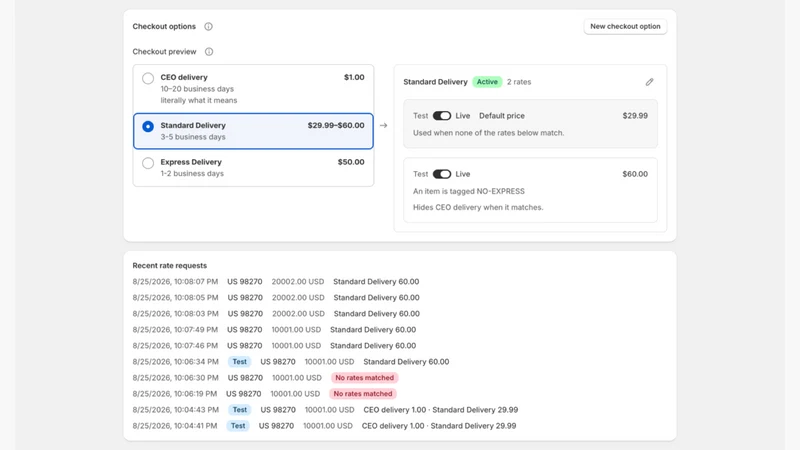The image size is (800, 450).
Task: Click the 10:07:46 PM rate request row
Action: (x=274, y=345)
